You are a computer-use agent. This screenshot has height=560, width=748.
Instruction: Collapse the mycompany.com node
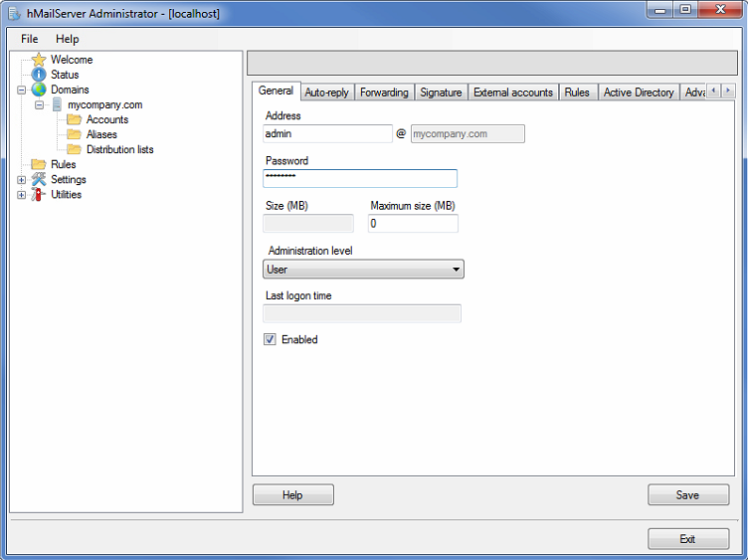coord(39,104)
